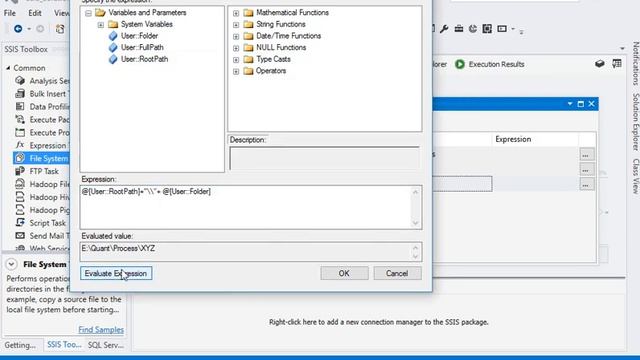Click inside the Expression text box
Screen dimensions: 640x360
251,207
